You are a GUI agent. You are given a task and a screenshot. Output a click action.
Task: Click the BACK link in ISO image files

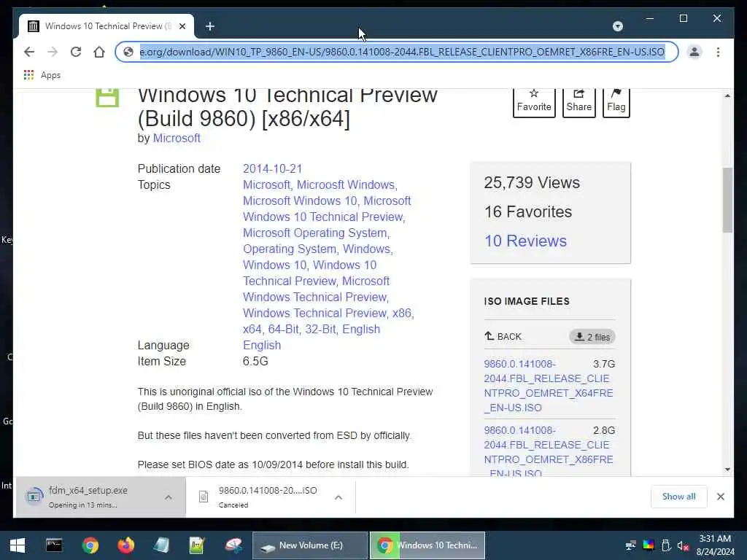pyautogui.click(x=503, y=337)
